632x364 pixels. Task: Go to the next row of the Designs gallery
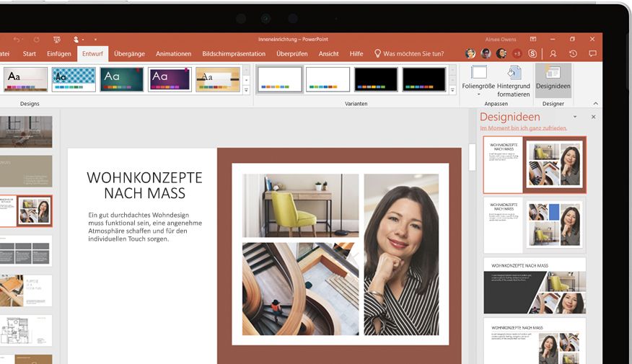click(x=246, y=80)
